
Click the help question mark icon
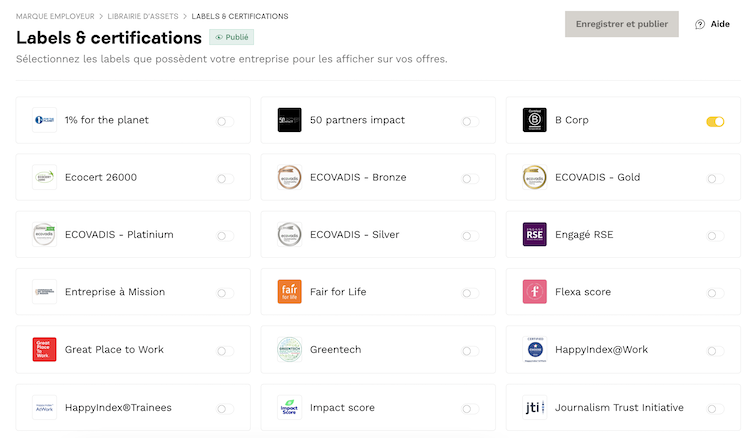pos(699,24)
